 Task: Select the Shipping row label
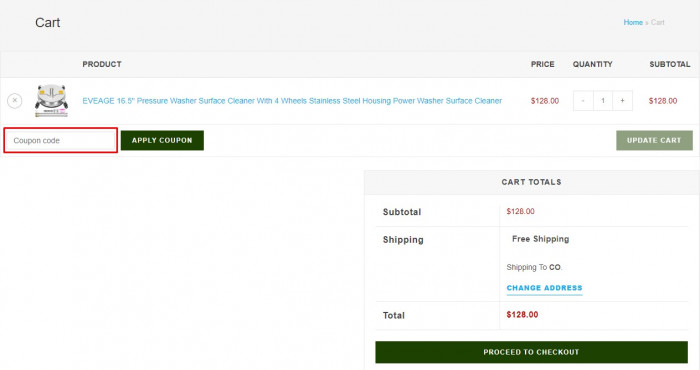pos(403,240)
